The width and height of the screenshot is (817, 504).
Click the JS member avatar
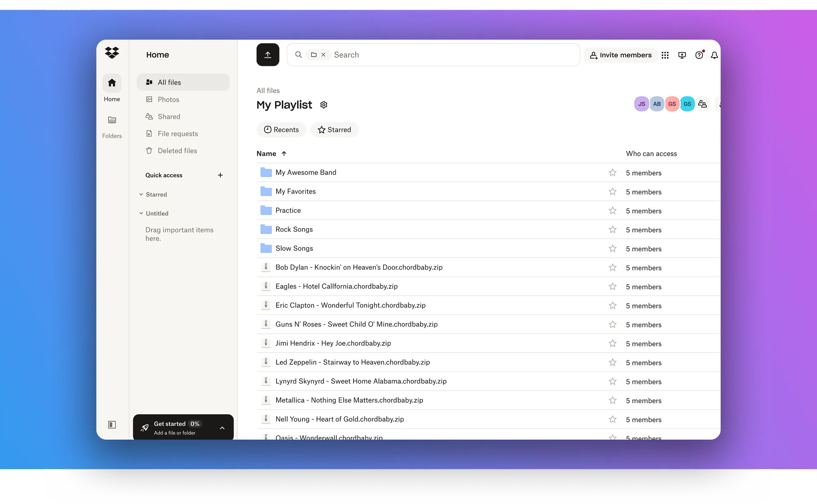pyautogui.click(x=641, y=104)
